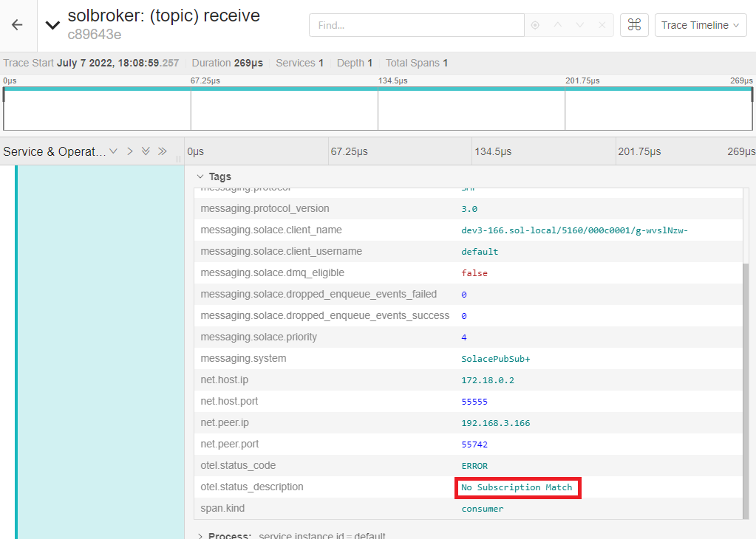756x539 pixels.
Task: Collapse the trace header using the title chevron
Action: 52,25
